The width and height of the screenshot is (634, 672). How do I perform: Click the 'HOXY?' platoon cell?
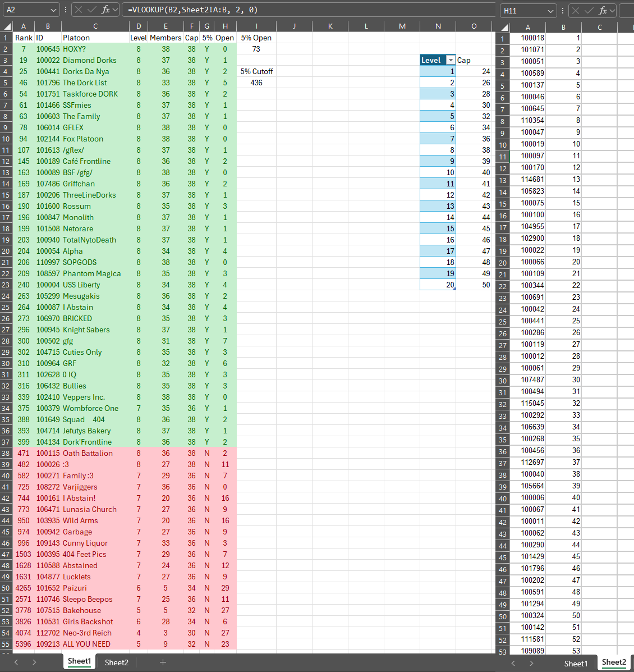pyautogui.click(x=95, y=49)
